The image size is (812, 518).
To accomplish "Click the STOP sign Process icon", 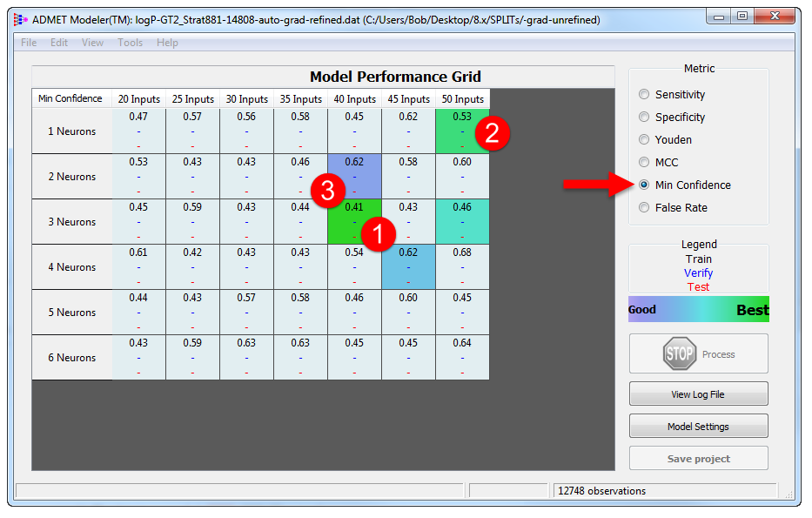I will coord(680,353).
